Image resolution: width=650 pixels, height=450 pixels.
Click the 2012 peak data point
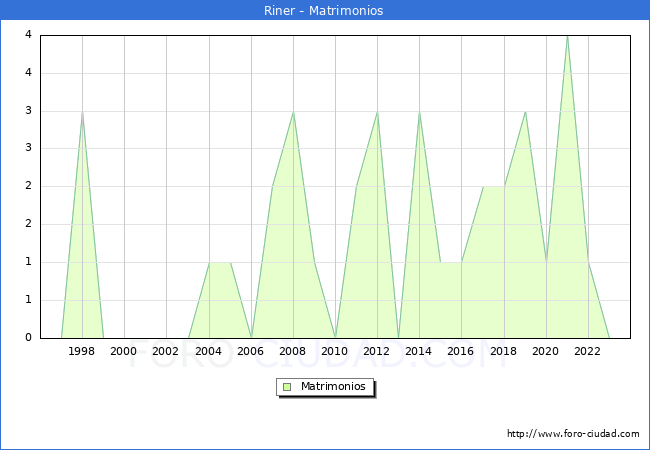click(378, 111)
